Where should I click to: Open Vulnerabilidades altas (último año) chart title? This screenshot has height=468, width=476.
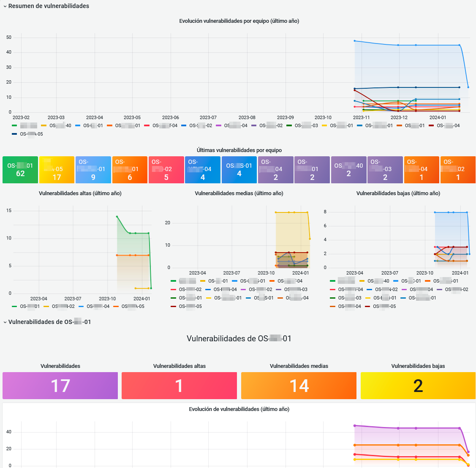[x=80, y=193]
